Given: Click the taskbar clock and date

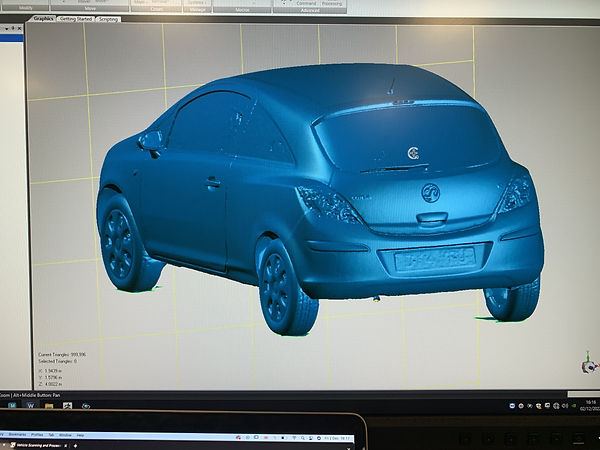Looking at the screenshot, I should point(590,405).
